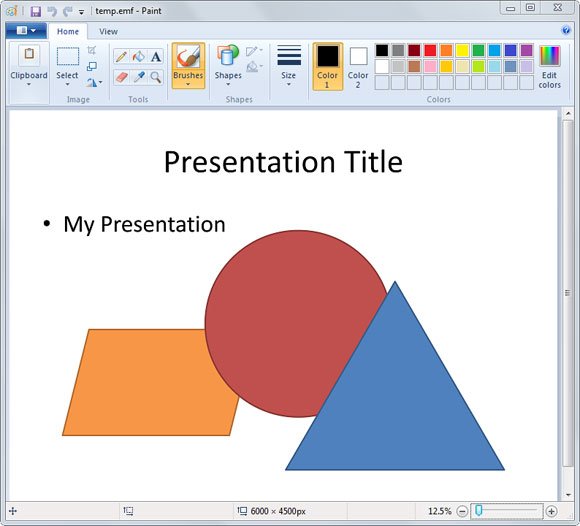The width and height of the screenshot is (580, 526).
Task: Save the file using the quick access icon
Action: tap(36, 11)
